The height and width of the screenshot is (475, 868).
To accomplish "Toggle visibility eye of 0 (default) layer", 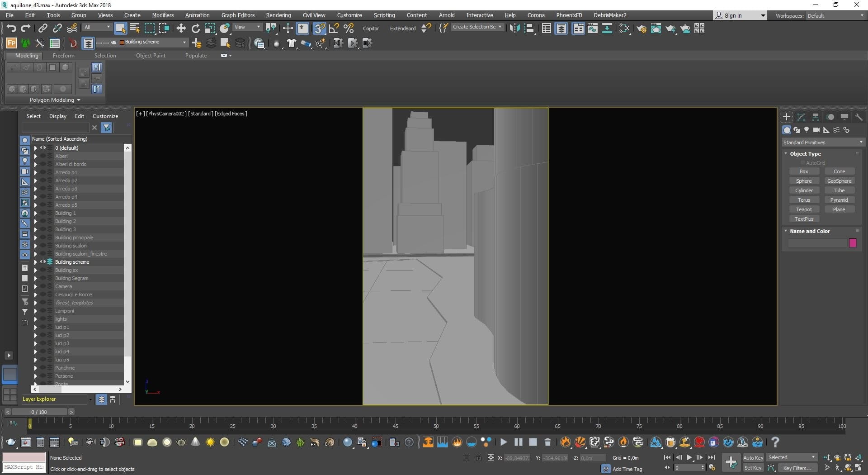I will pyautogui.click(x=43, y=148).
